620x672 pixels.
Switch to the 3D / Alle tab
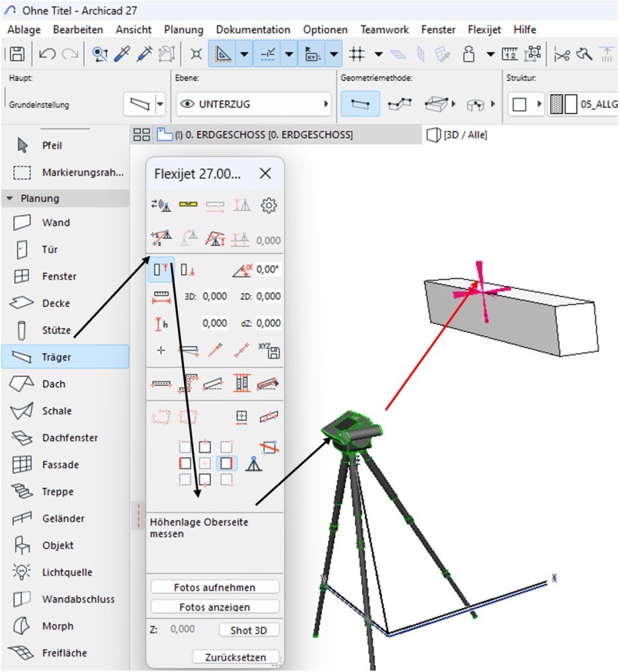tap(457, 134)
